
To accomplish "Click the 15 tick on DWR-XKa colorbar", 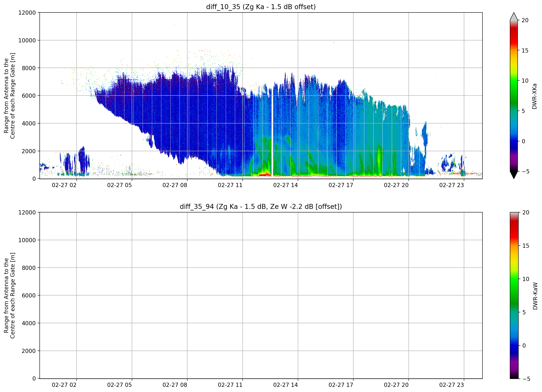I will [x=525, y=51].
